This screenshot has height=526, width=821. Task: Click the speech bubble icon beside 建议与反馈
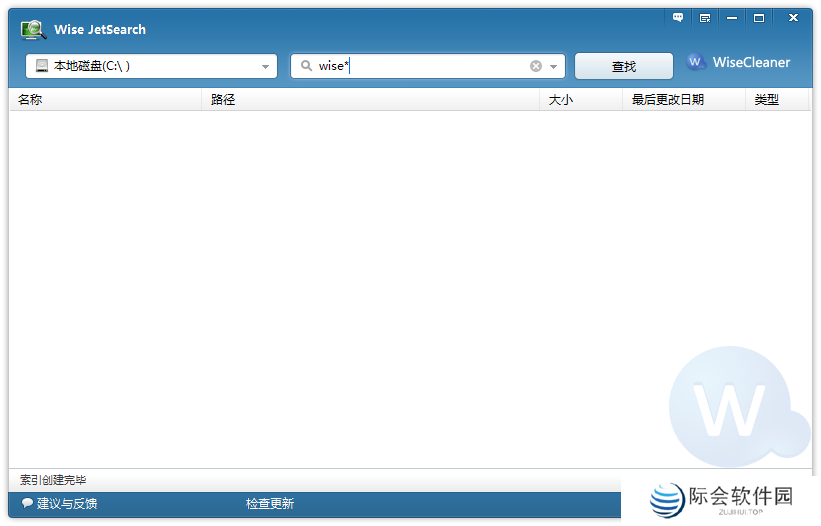[x=27, y=503]
